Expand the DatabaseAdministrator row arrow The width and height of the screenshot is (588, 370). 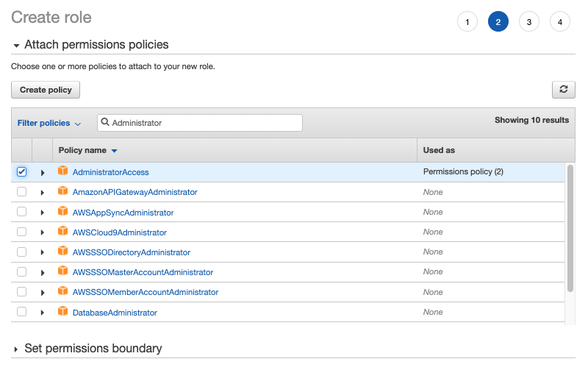point(43,313)
